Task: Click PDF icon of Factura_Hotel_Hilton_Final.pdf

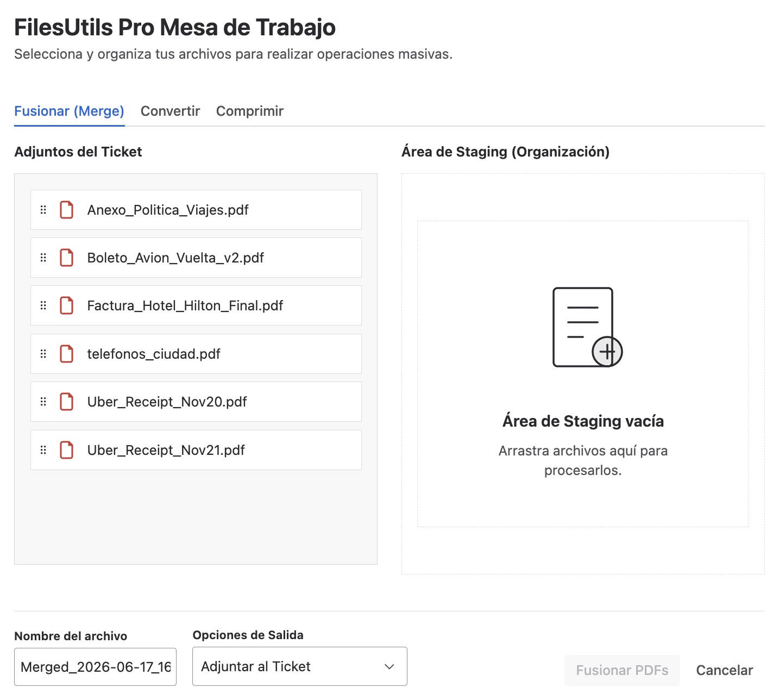Action: pos(67,305)
